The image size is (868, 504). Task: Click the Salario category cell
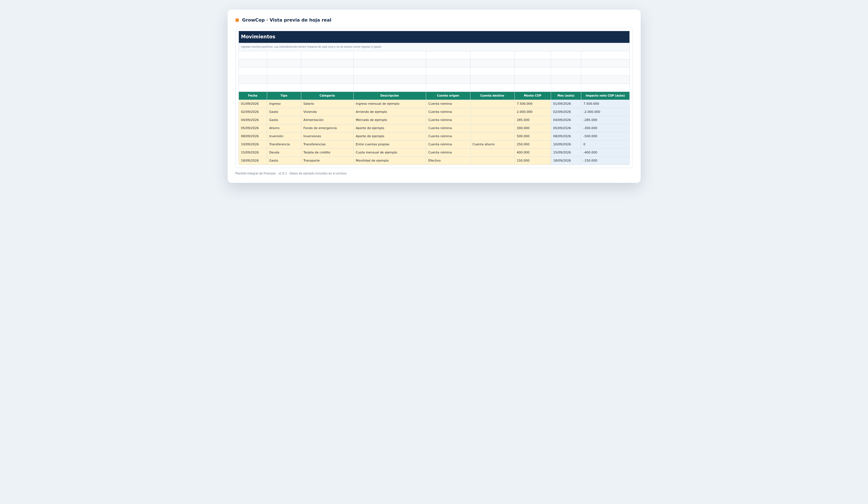[x=327, y=104]
